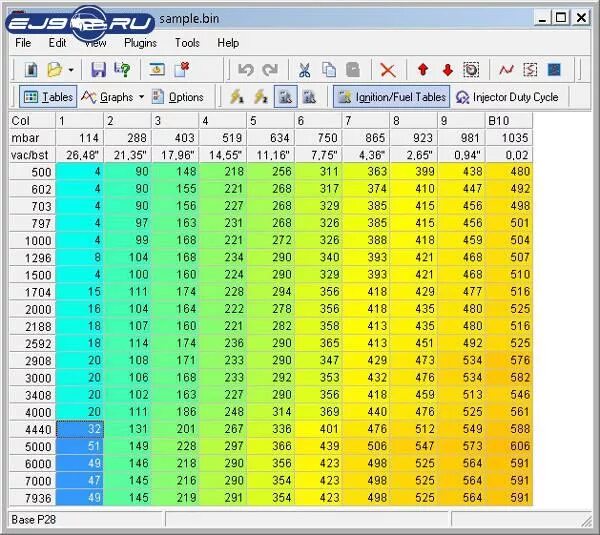Toggle the second fuel map icon
The image size is (600, 535).
(309, 97)
